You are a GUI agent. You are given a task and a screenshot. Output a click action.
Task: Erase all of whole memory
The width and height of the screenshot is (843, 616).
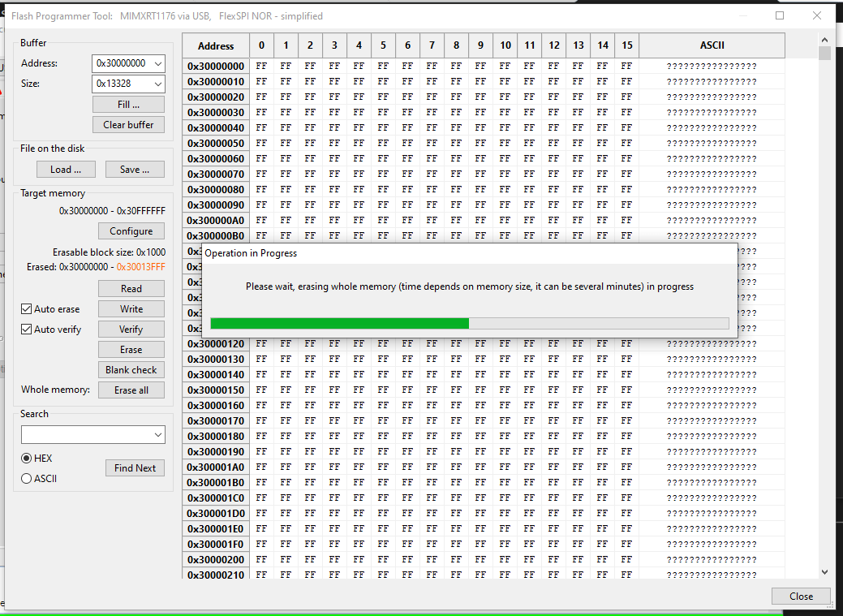131,390
